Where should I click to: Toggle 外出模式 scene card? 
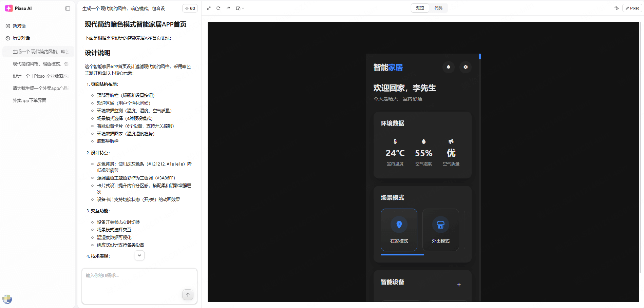tap(440, 230)
